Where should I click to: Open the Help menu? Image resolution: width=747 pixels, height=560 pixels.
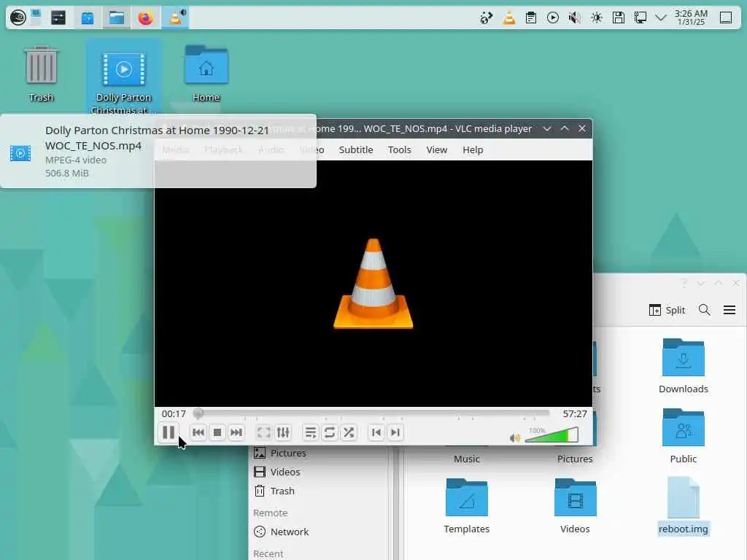coord(473,149)
